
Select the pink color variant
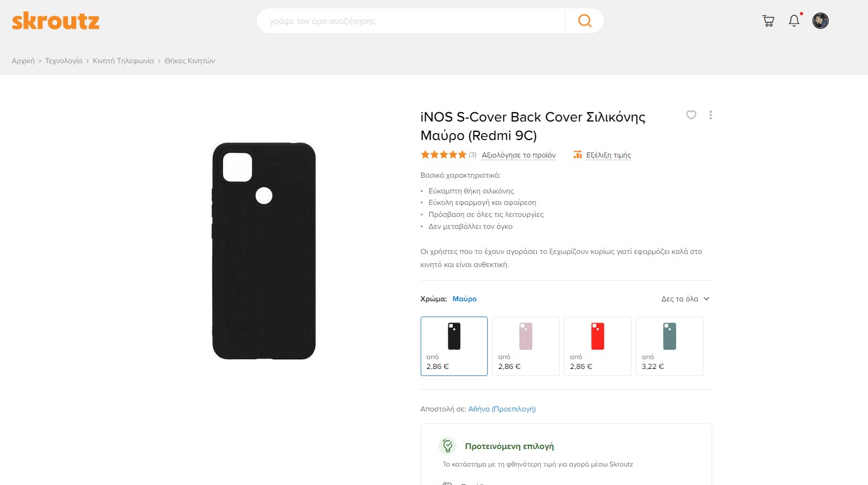[525, 346]
